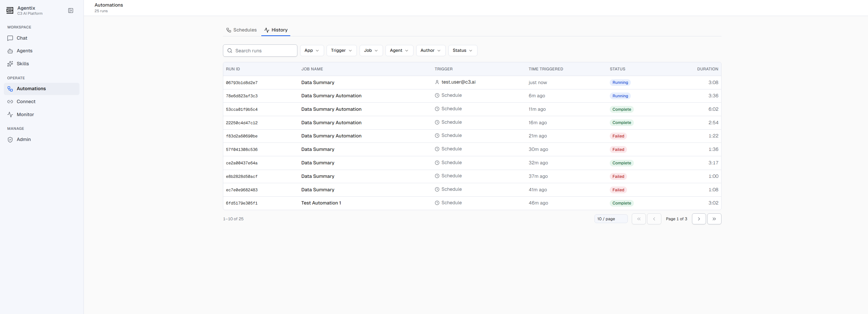Change the 10 / page size selector

click(x=611, y=219)
